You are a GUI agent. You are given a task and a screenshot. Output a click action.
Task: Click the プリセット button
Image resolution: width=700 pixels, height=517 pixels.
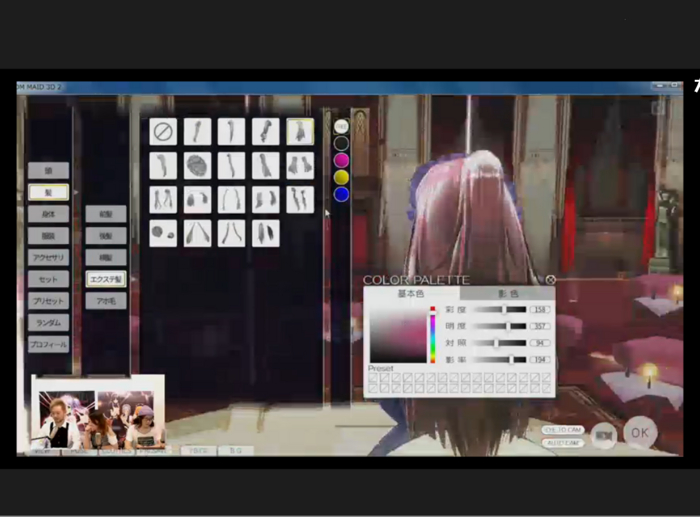tap(49, 301)
